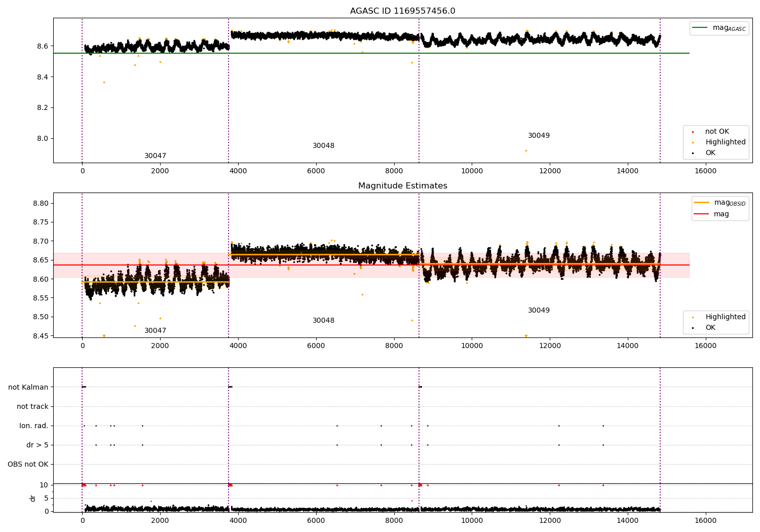Click the red dr point just under 5 near x=1800
The image size is (760, 532).
click(151, 502)
